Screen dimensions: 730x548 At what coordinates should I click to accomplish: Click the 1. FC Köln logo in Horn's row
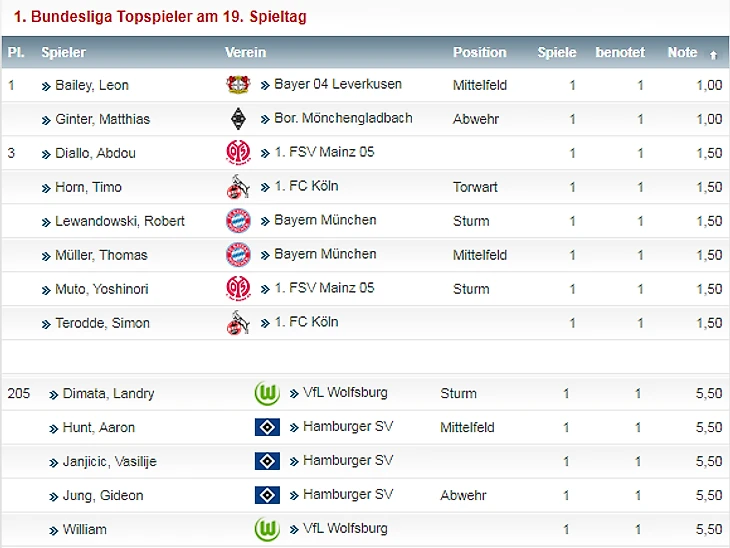[x=236, y=187]
